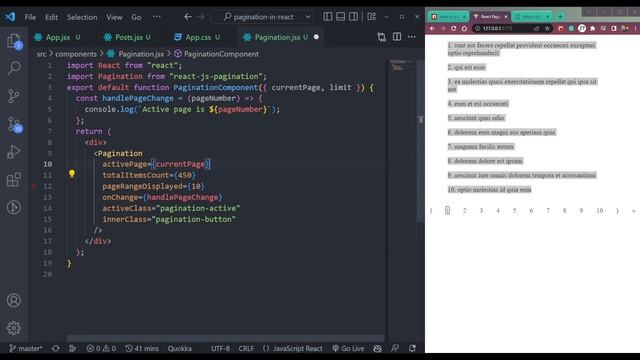
Task: Toggle primary side bar layout icon
Action: [x=328, y=17]
